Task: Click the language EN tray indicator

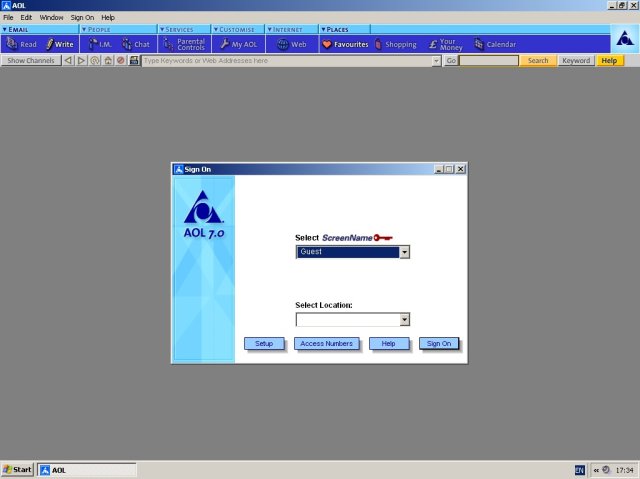Action: click(x=579, y=470)
